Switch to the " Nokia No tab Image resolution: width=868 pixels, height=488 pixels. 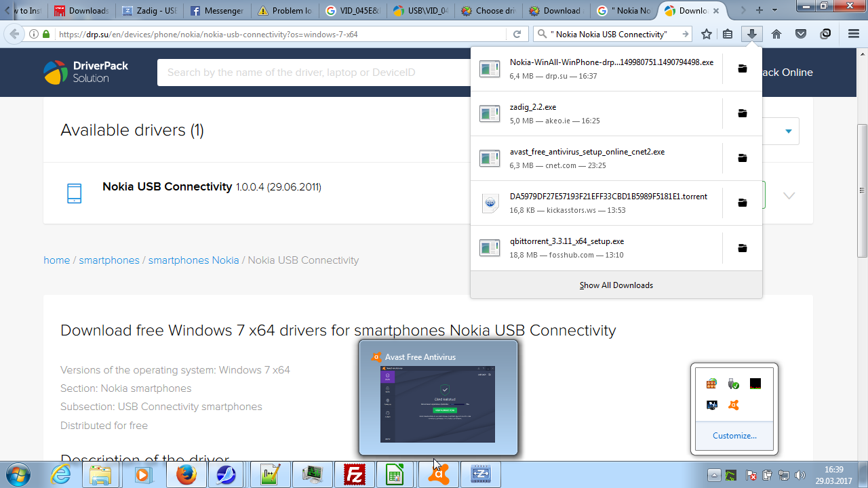[x=624, y=11]
